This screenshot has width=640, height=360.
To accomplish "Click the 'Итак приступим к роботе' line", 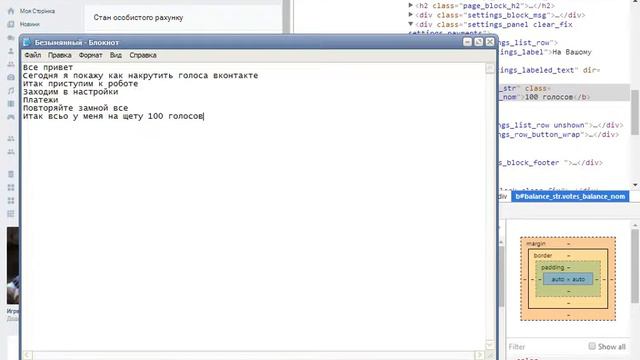I will 80,84.
